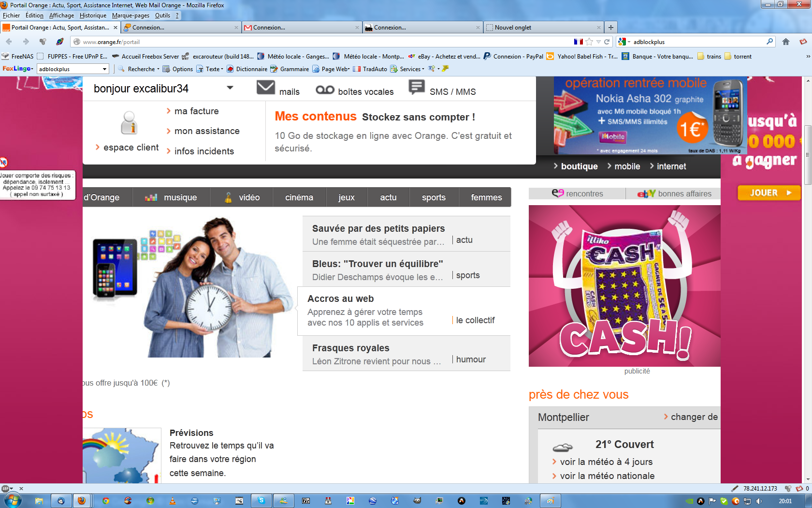Open boîtes vocales voicemail icon
This screenshot has height=508, width=812.
click(325, 90)
